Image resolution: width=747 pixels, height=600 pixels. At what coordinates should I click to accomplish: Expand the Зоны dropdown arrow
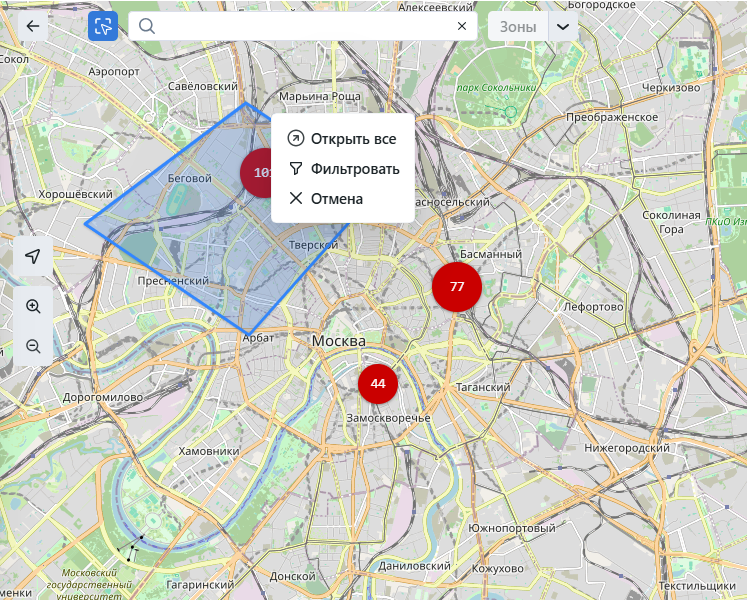point(563,27)
